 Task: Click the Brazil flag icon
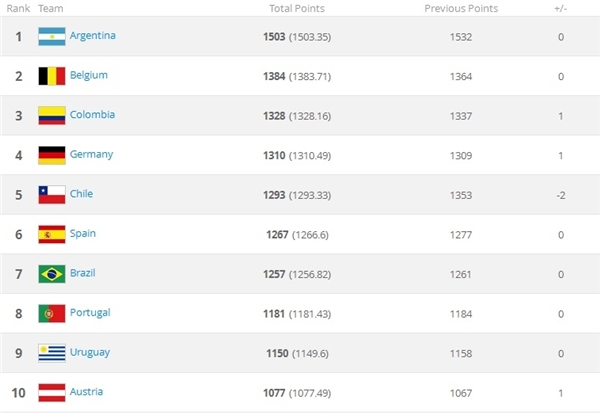point(52,274)
